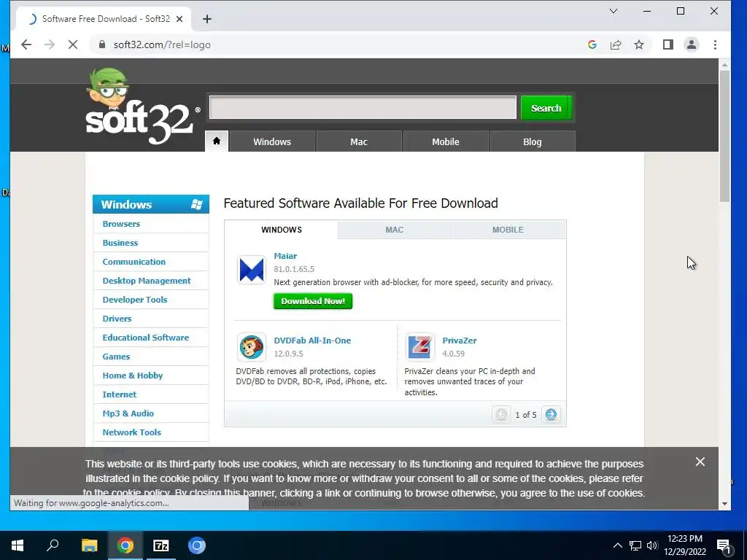Open 7-Zip from taskbar
The height and width of the screenshot is (560, 747).
161,545
